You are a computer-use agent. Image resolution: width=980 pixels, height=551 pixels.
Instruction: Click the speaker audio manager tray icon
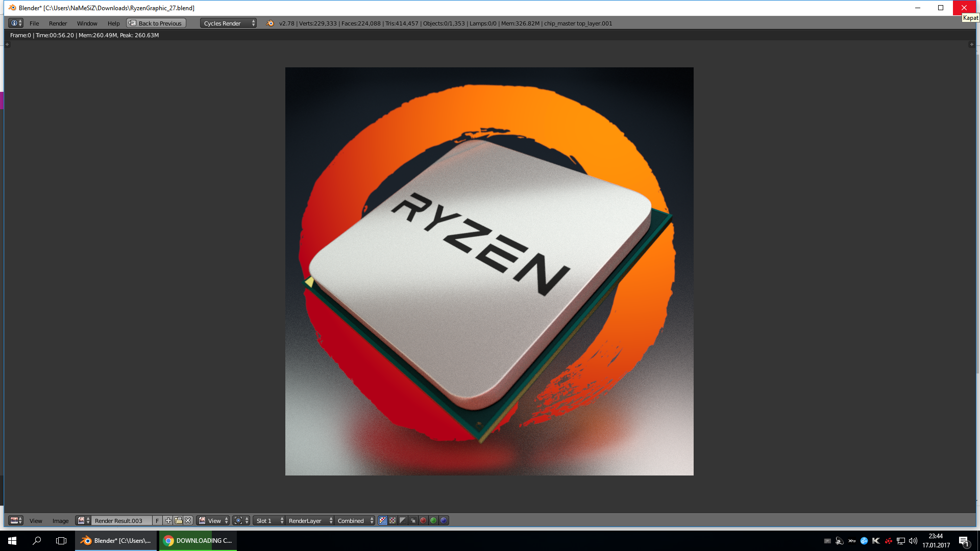pos(840,541)
